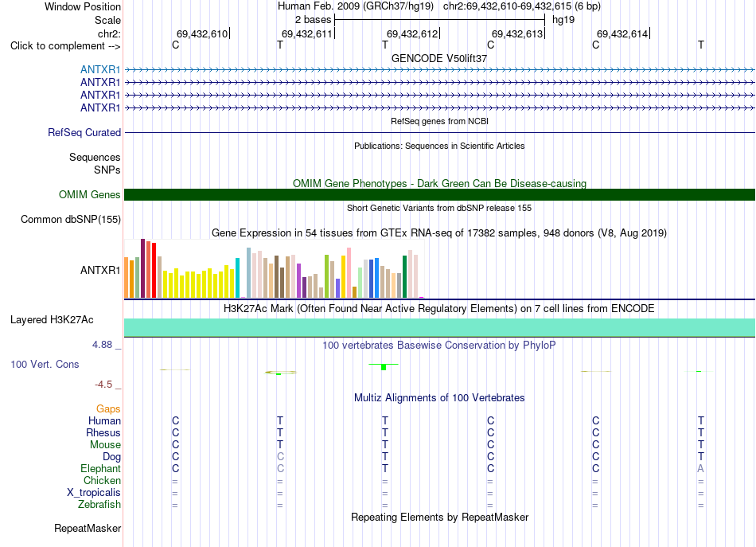Click the 69,432,614 position label
This screenshot has width=756, height=547.
tap(622, 33)
